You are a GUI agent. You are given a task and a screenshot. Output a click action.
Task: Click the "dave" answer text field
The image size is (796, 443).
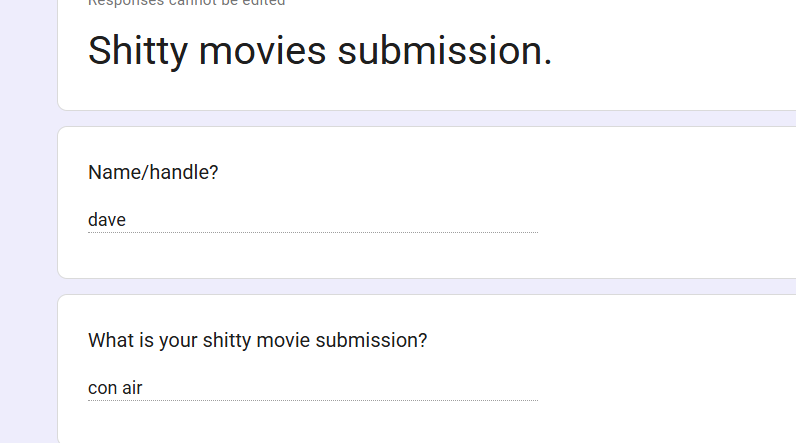[x=313, y=220]
